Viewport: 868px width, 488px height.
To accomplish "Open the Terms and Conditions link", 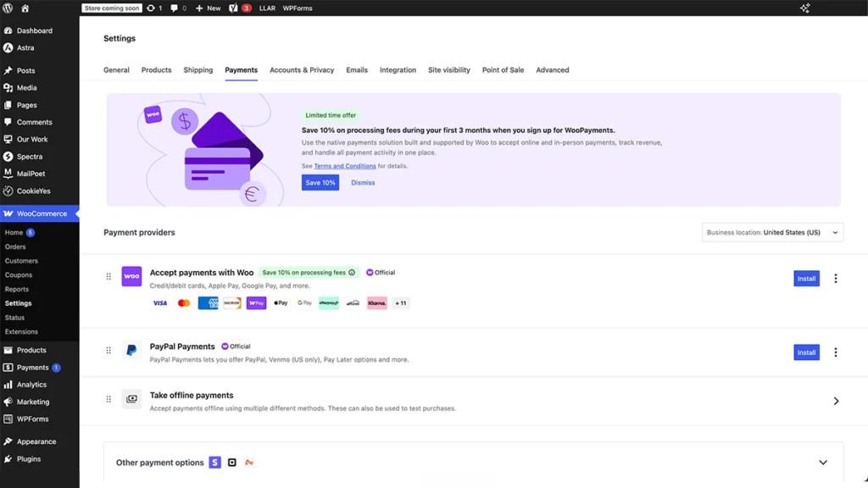I will [x=345, y=166].
